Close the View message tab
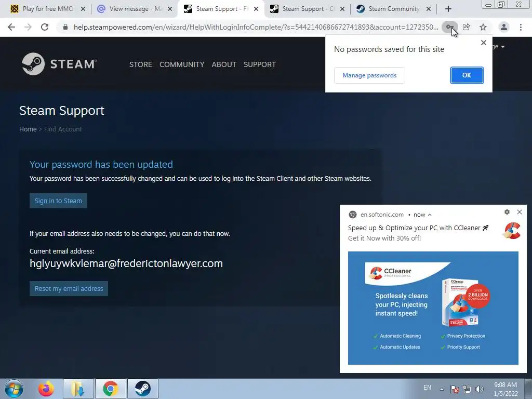The width and height of the screenshot is (532, 399). point(170,9)
